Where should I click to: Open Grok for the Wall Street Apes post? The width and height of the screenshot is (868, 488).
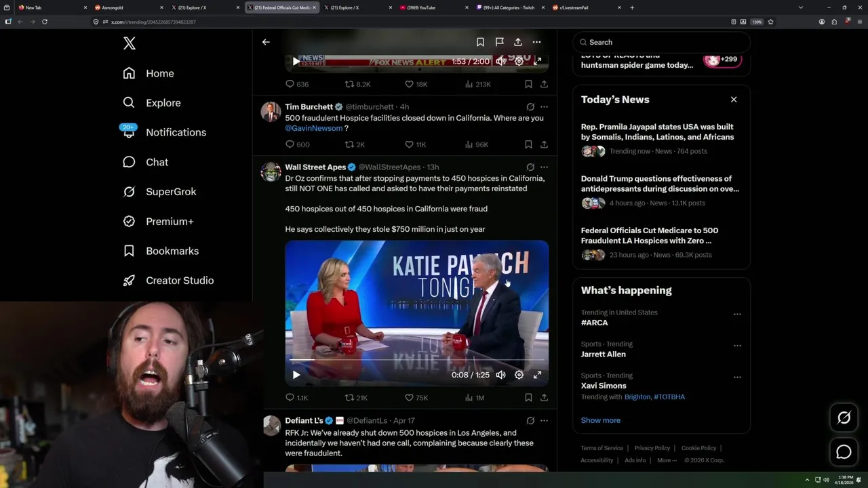click(x=530, y=167)
